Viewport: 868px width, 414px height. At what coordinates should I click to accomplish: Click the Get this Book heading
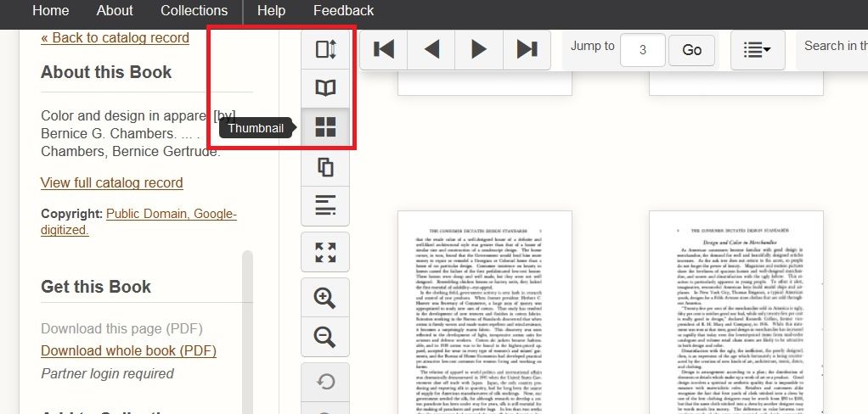click(x=96, y=287)
